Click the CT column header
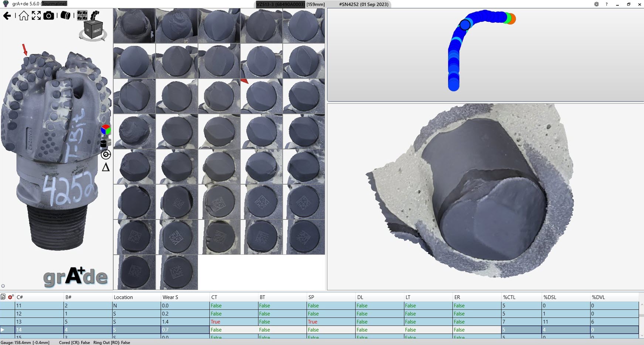644x345 pixels. tap(234, 297)
